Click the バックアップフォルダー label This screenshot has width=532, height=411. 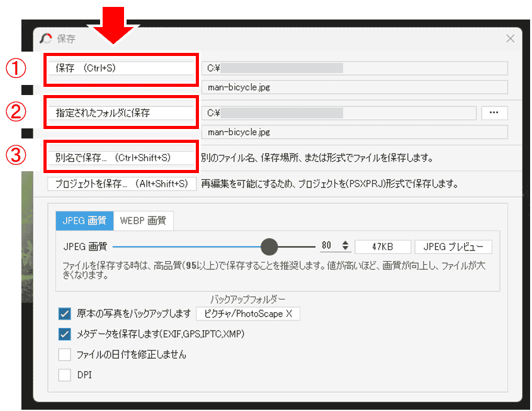247,300
